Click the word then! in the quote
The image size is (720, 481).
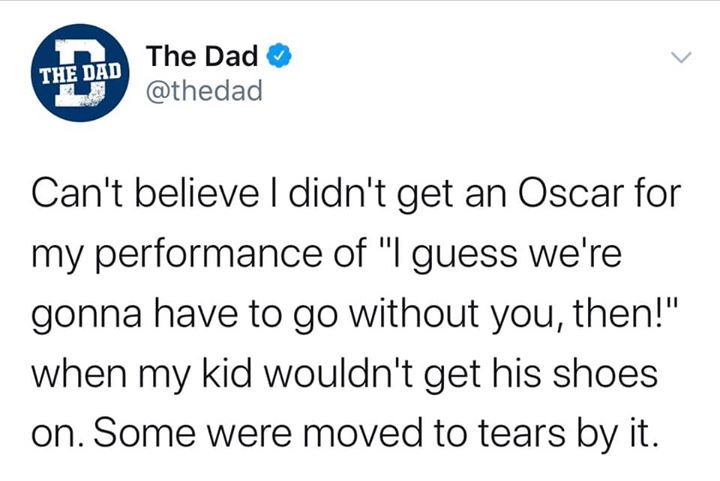click(x=620, y=314)
